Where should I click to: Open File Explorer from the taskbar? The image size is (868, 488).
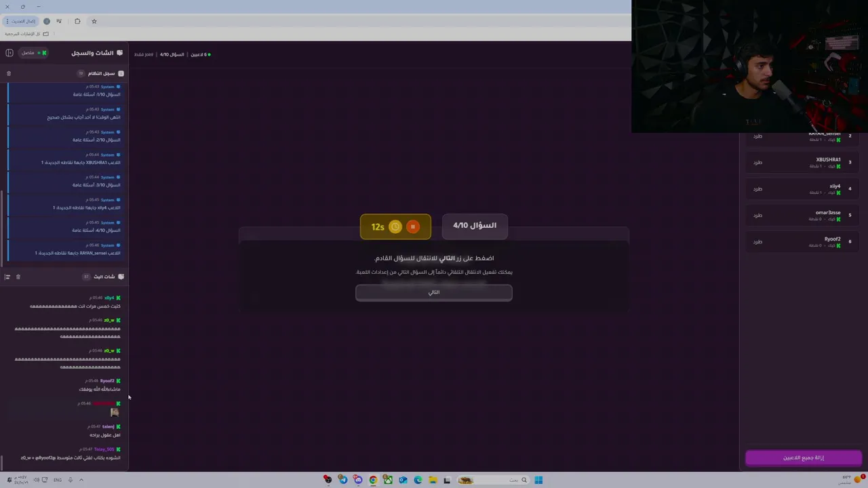click(433, 480)
